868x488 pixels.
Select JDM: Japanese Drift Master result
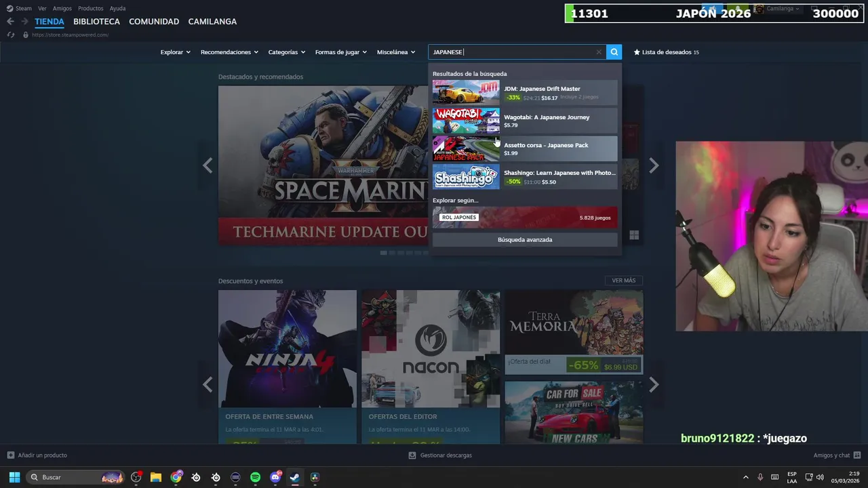pos(525,93)
